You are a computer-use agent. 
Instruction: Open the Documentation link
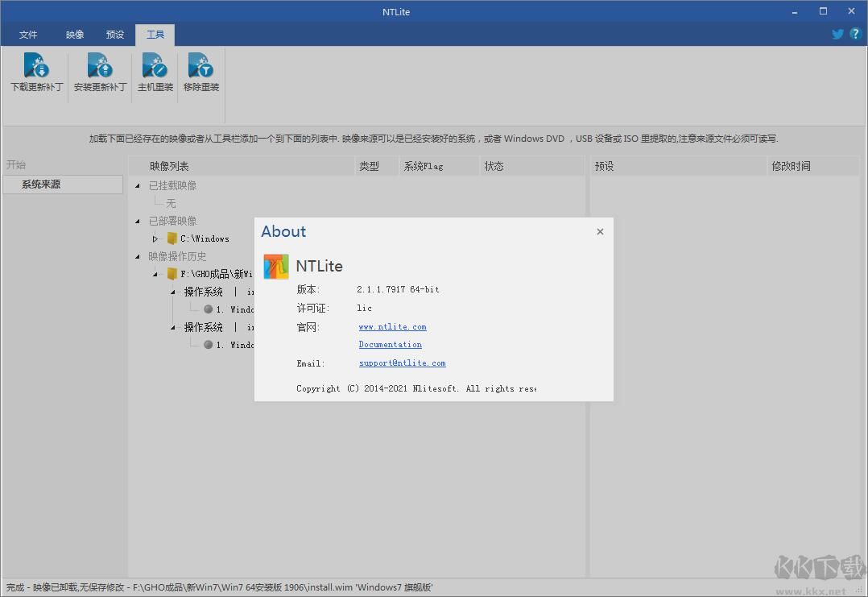click(391, 345)
